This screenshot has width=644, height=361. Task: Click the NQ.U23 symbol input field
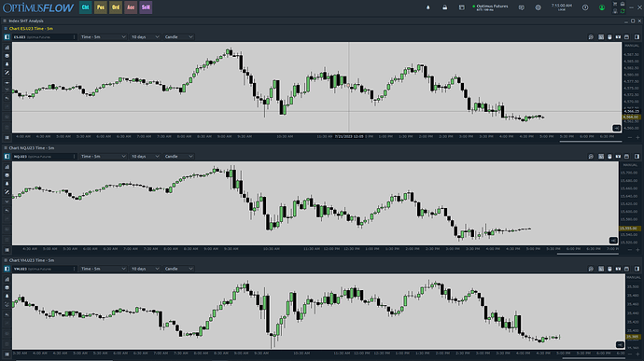pos(44,157)
